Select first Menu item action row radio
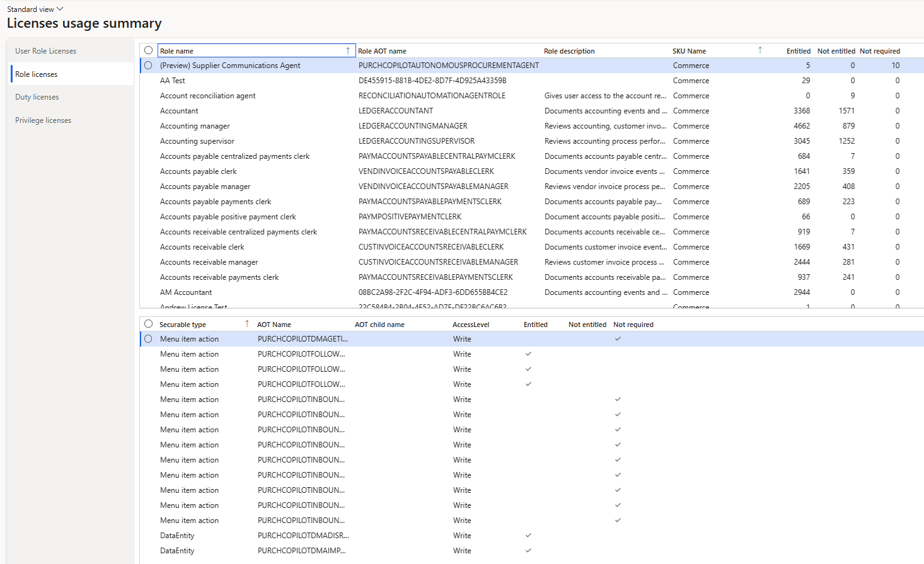 (149, 339)
